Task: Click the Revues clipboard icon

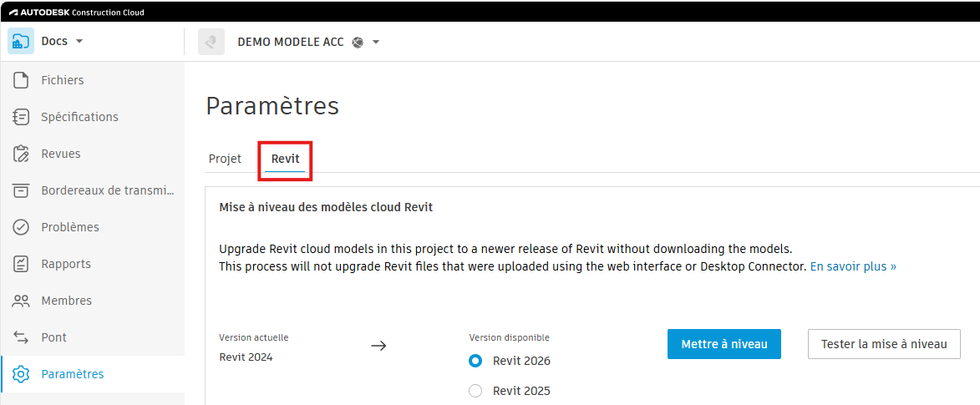Action: (22, 154)
